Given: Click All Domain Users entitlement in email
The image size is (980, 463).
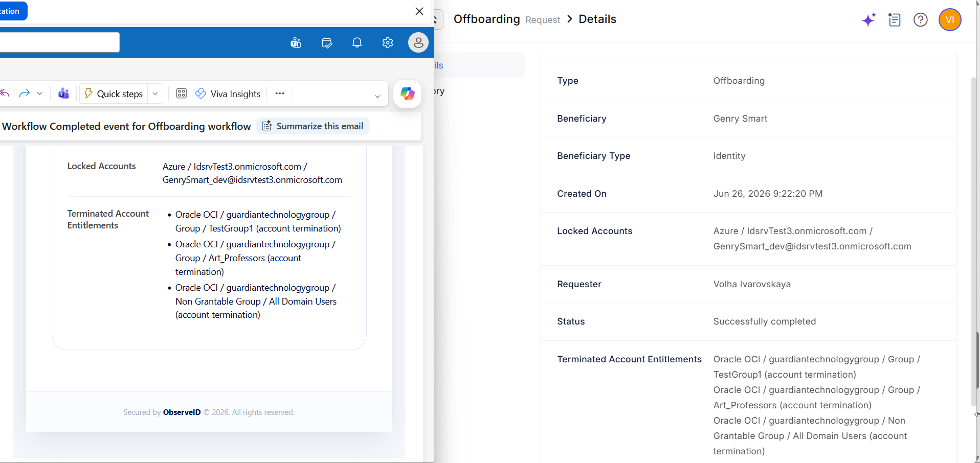Looking at the screenshot, I should point(256,302).
